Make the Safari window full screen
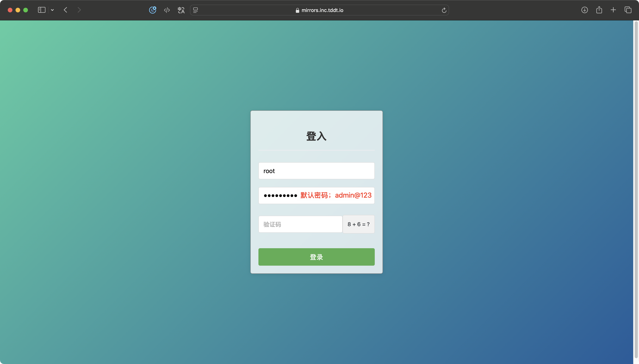 26,10
